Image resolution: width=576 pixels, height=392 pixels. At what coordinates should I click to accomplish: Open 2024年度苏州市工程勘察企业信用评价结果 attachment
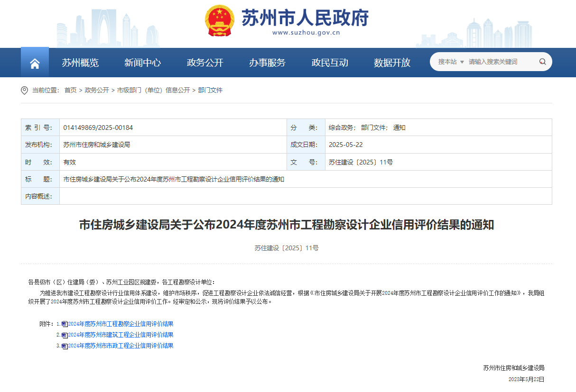coord(121,324)
